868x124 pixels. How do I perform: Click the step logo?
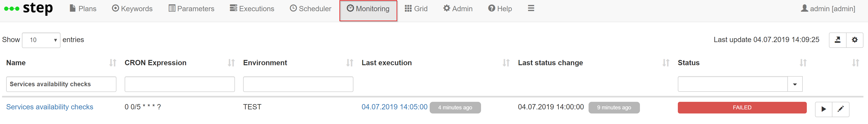[28, 8]
